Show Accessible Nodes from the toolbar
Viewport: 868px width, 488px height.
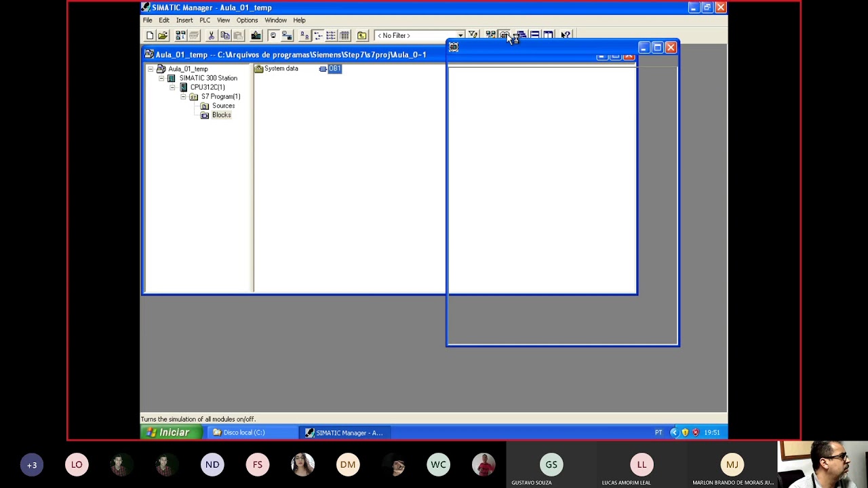pyautogui.click(x=180, y=35)
